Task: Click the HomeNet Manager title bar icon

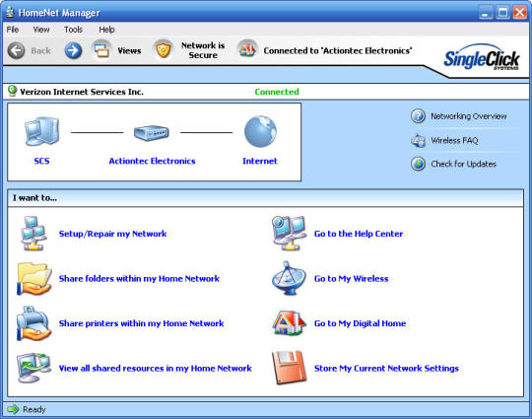Action: click(x=10, y=12)
